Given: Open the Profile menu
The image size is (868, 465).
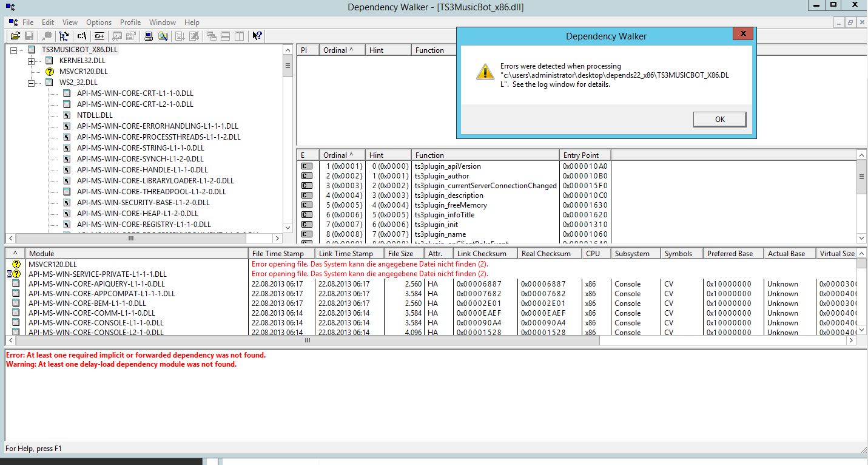Looking at the screenshot, I should pos(130,22).
